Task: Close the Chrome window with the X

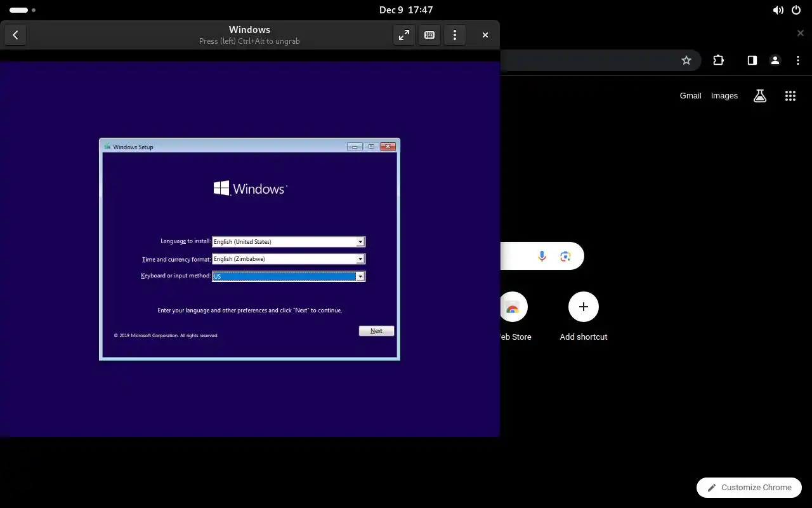Action: pos(800,33)
